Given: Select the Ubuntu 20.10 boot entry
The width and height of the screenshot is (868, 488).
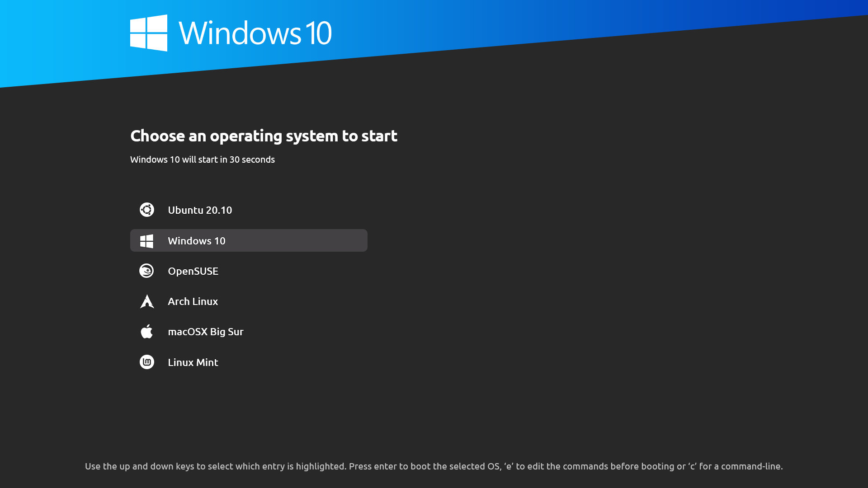Looking at the screenshot, I should [x=249, y=210].
